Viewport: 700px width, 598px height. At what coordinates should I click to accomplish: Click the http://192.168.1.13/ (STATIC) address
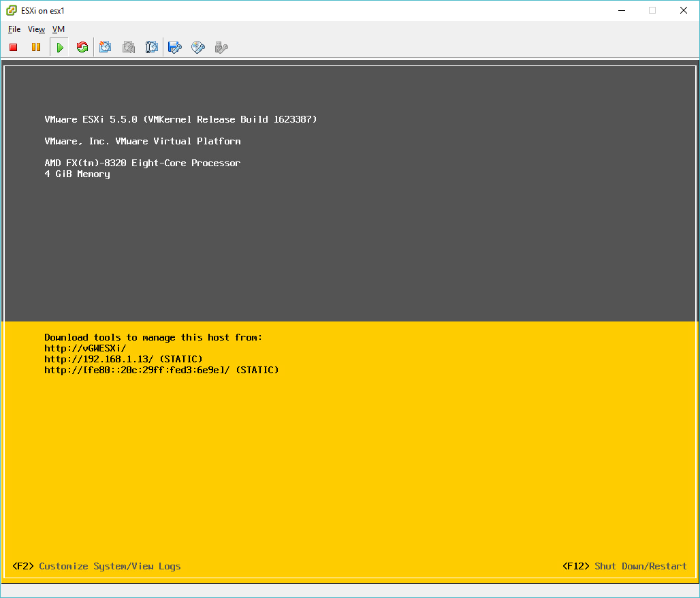pyautogui.click(x=124, y=359)
